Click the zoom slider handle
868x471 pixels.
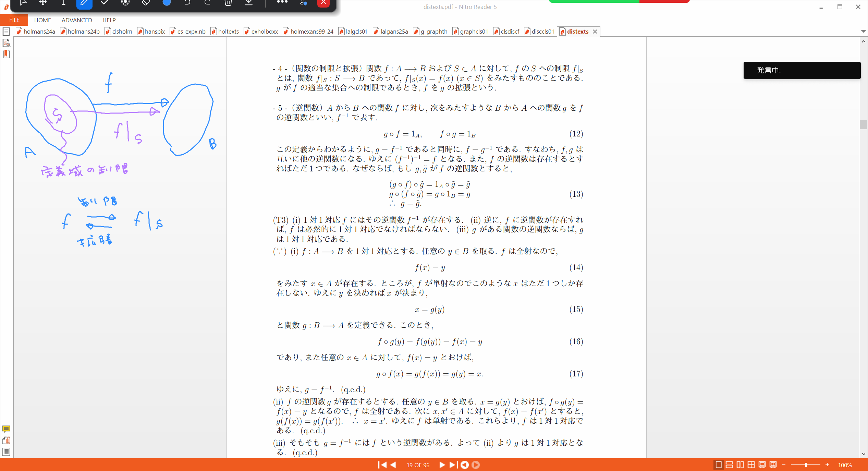[806, 465]
